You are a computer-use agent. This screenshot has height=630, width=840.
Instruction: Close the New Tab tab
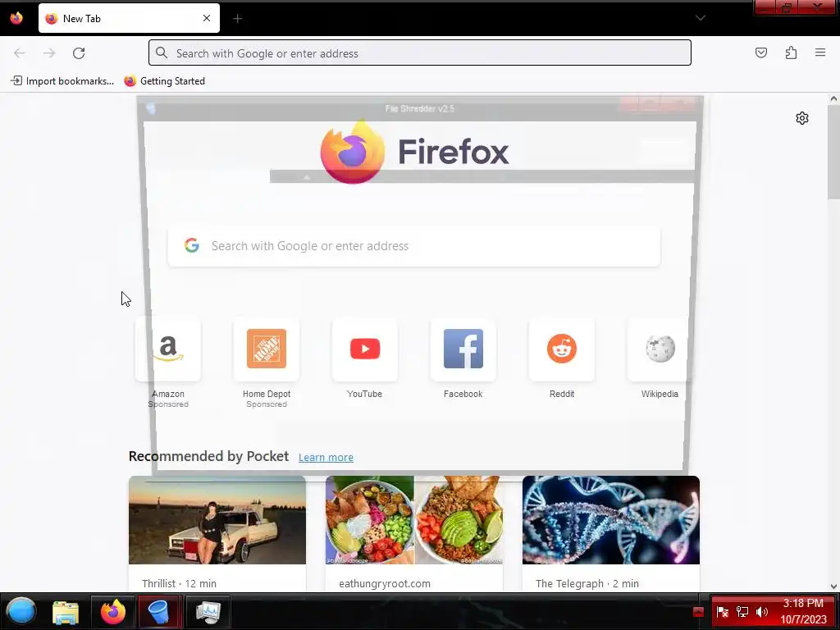pyautogui.click(x=207, y=18)
